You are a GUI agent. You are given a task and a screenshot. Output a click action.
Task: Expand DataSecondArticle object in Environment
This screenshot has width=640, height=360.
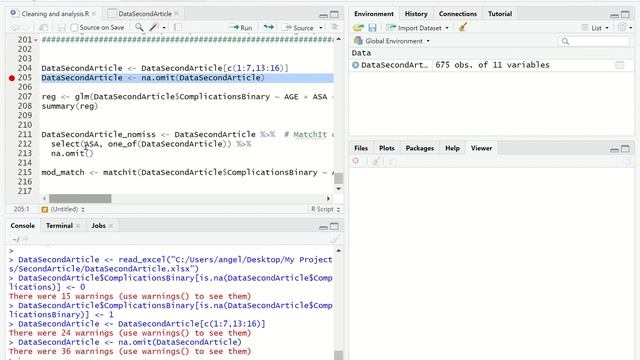pyautogui.click(x=356, y=65)
